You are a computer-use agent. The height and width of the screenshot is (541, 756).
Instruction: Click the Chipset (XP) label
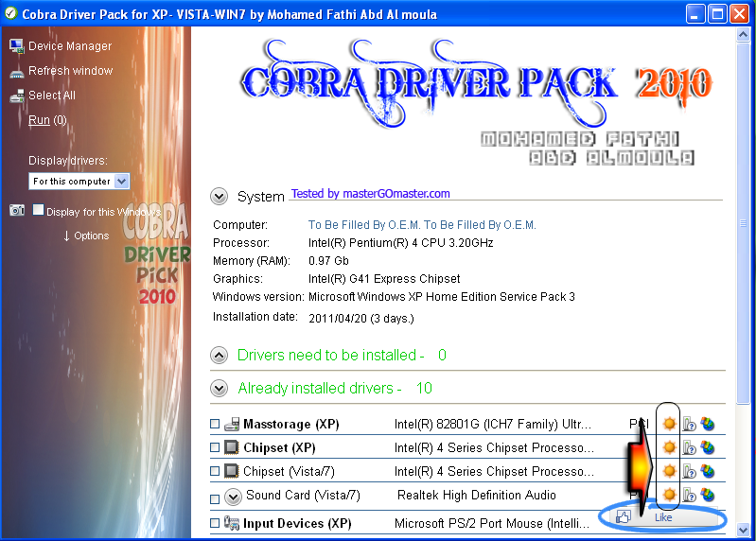click(x=279, y=447)
